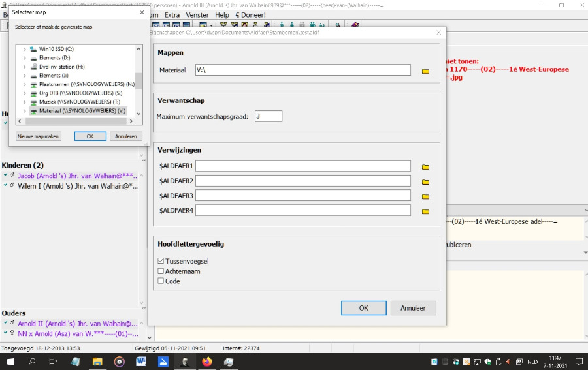This screenshot has height=370, width=588.
Task: Click the vertical scrollbar in the folder tree
Action: tap(139, 81)
